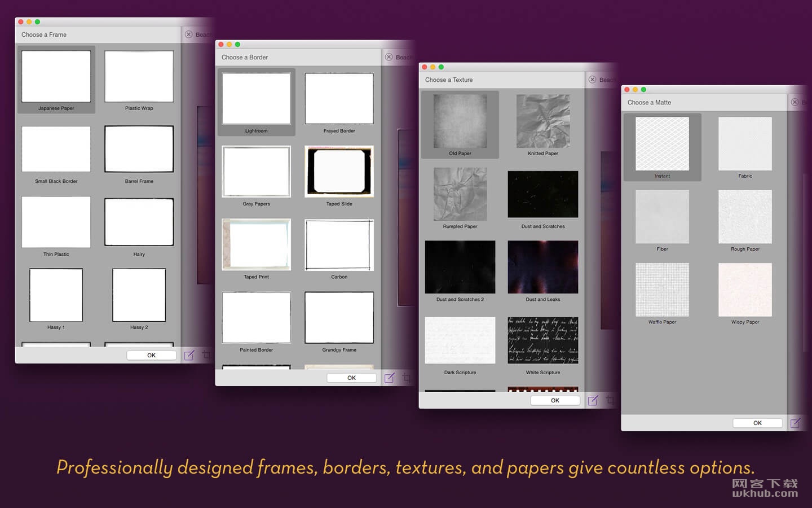The height and width of the screenshot is (508, 812).
Task: Choose the Frayed Border thumbnail
Action: (x=339, y=99)
